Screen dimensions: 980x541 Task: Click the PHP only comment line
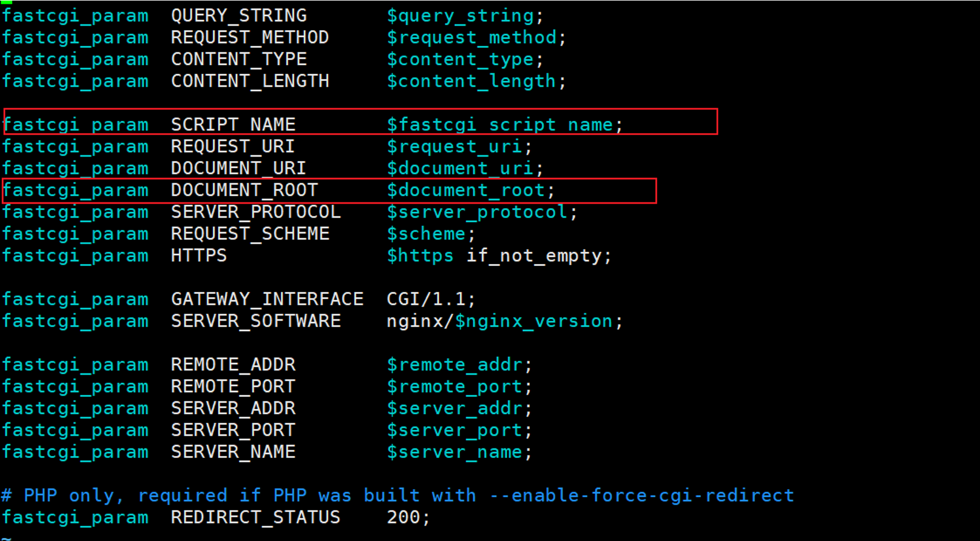[x=397, y=496]
